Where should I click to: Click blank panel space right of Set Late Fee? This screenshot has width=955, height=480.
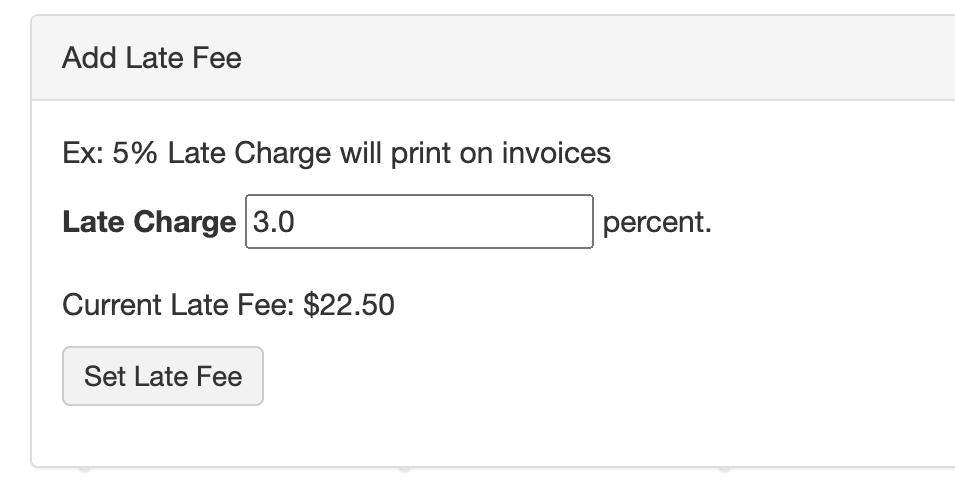[x=600, y=376]
